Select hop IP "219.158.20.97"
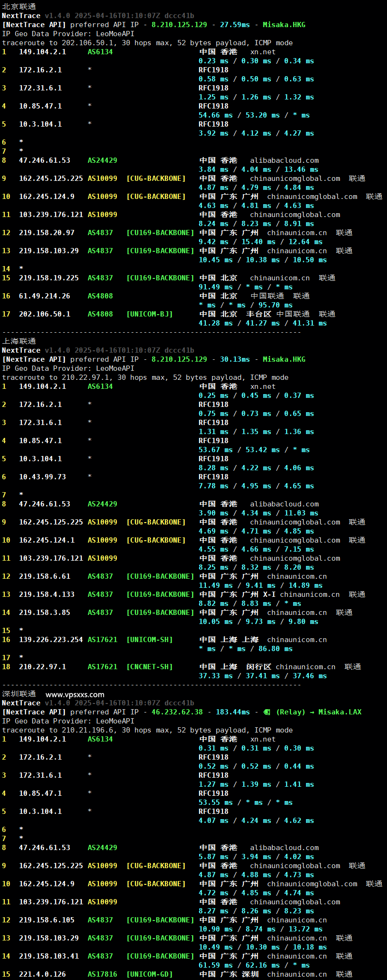Image resolution: width=387 pixels, height=980 pixels. [x=47, y=233]
